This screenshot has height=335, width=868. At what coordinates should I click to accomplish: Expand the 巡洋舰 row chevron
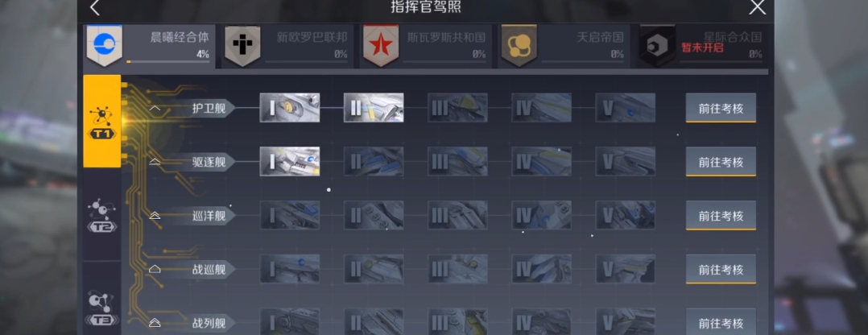pyautogui.click(x=155, y=215)
